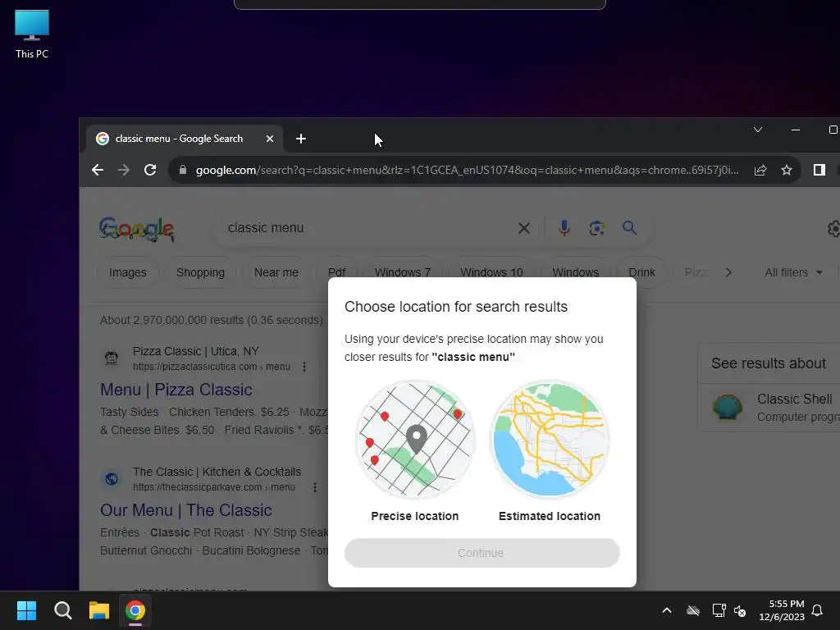Click the address bar URL text

(467, 171)
